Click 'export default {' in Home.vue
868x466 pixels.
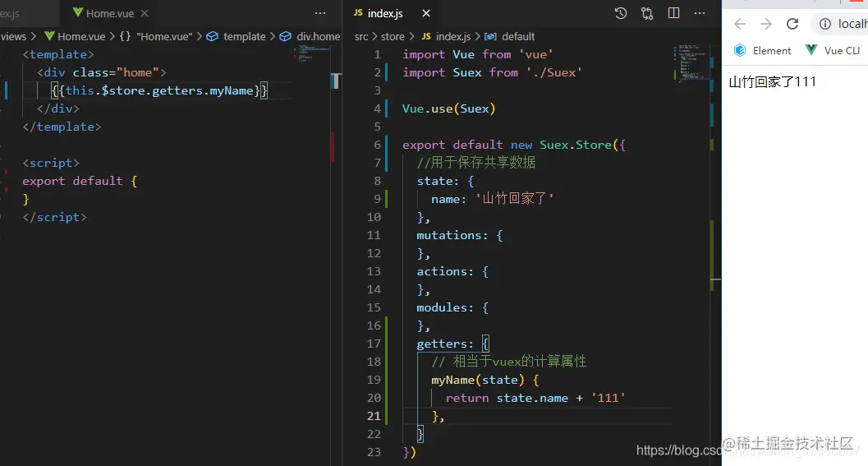tap(80, 181)
